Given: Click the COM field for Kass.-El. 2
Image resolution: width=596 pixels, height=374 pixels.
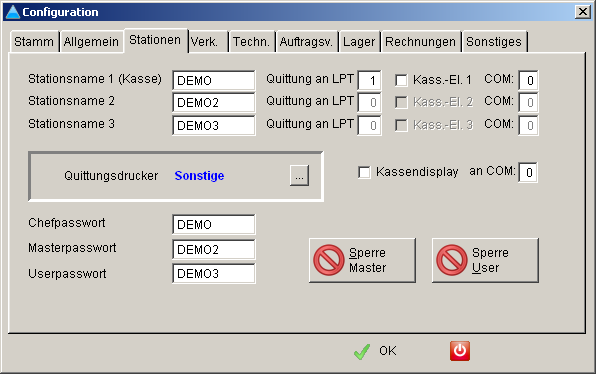Looking at the screenshot, I should [x=528, y=103].
